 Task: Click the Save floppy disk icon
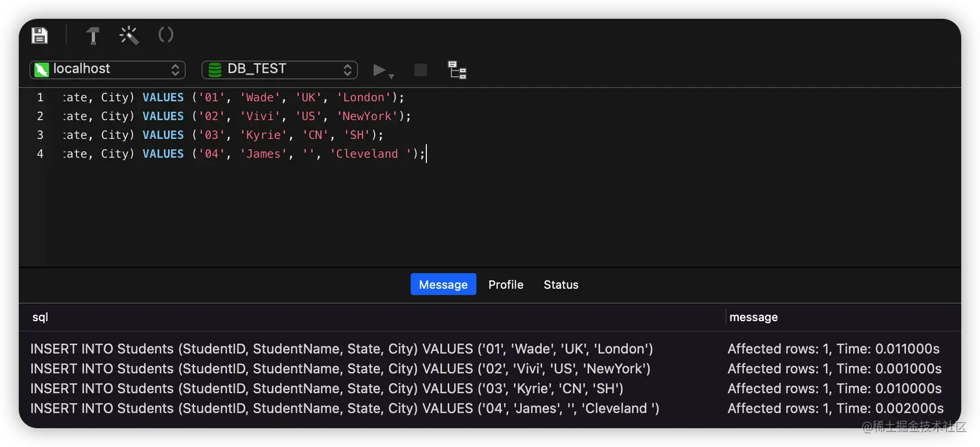pos(40,35)
